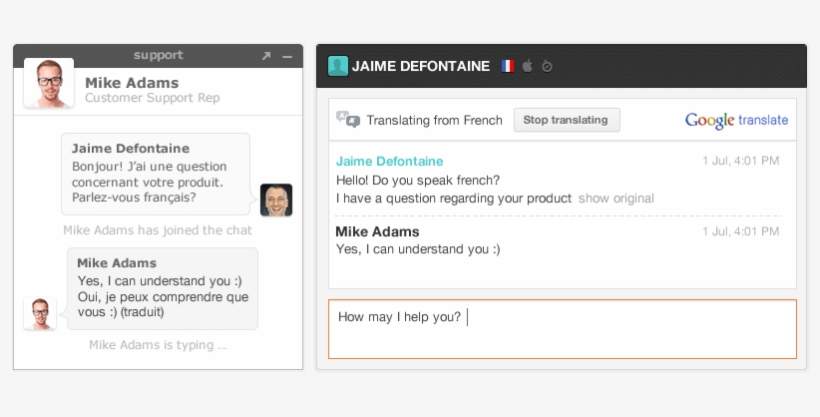
Task: Click Mike Adams' profile photo in header
Action: click(x=48, y=83)
